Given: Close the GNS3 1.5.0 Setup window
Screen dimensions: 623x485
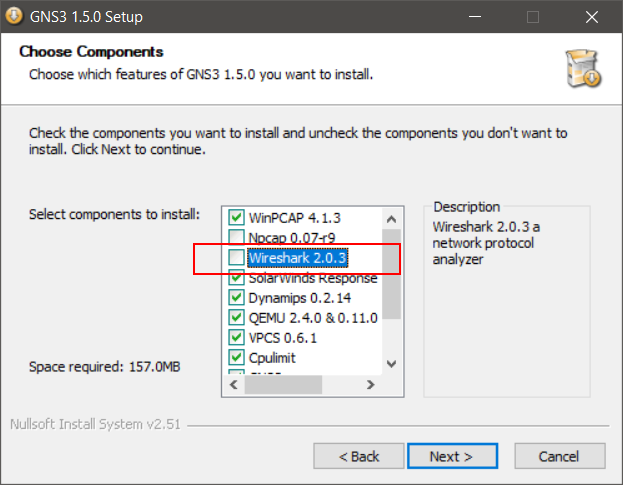Looking at the screenshot, I should 592,17.
